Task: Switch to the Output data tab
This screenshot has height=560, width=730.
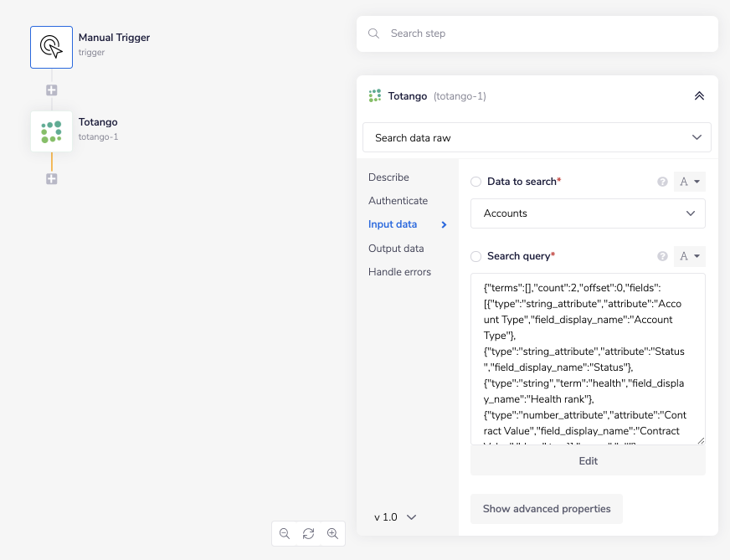Action: [x=396, y=249]
